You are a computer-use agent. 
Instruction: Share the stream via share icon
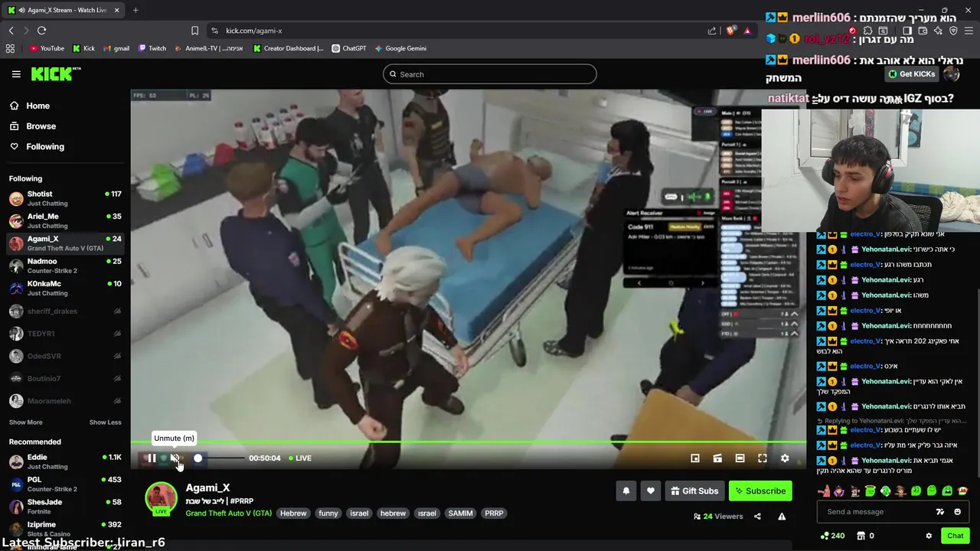[x=757, y=517]
